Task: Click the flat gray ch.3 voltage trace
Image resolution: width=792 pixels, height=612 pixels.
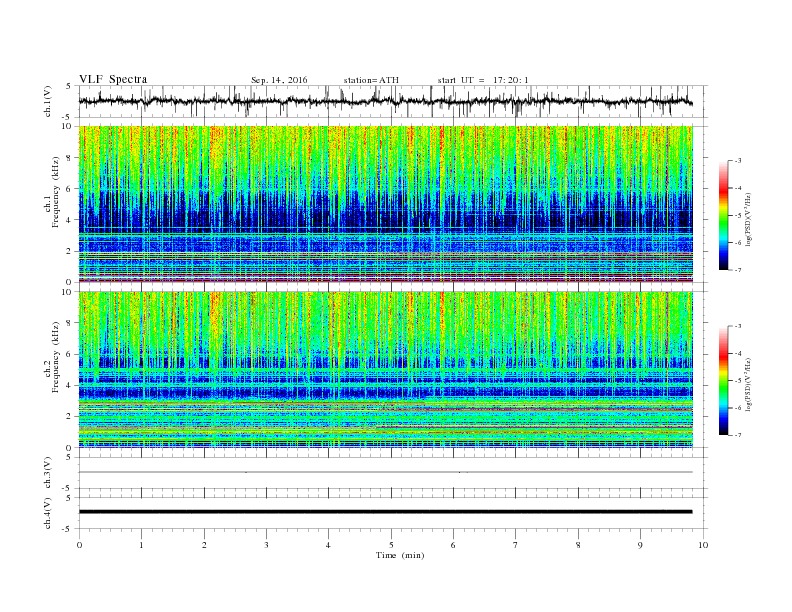Action: (x=385, y=472)
